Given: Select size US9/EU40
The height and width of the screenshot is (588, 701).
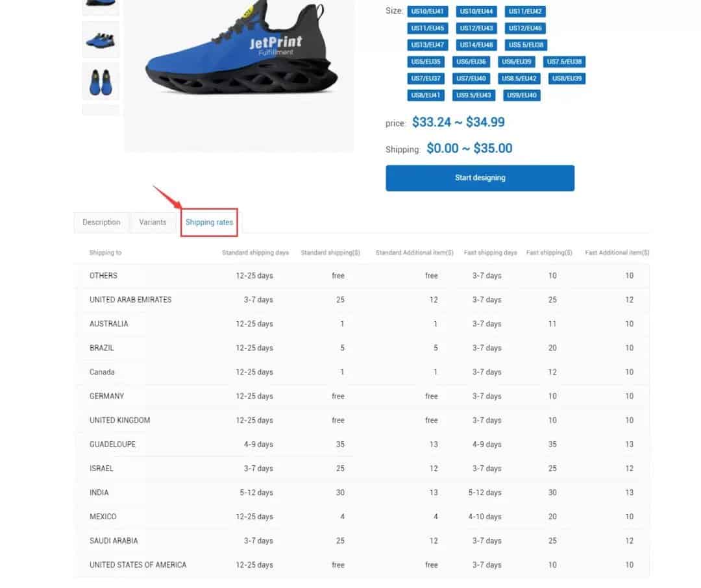Looking at the screenshot, I should point(521,95).
